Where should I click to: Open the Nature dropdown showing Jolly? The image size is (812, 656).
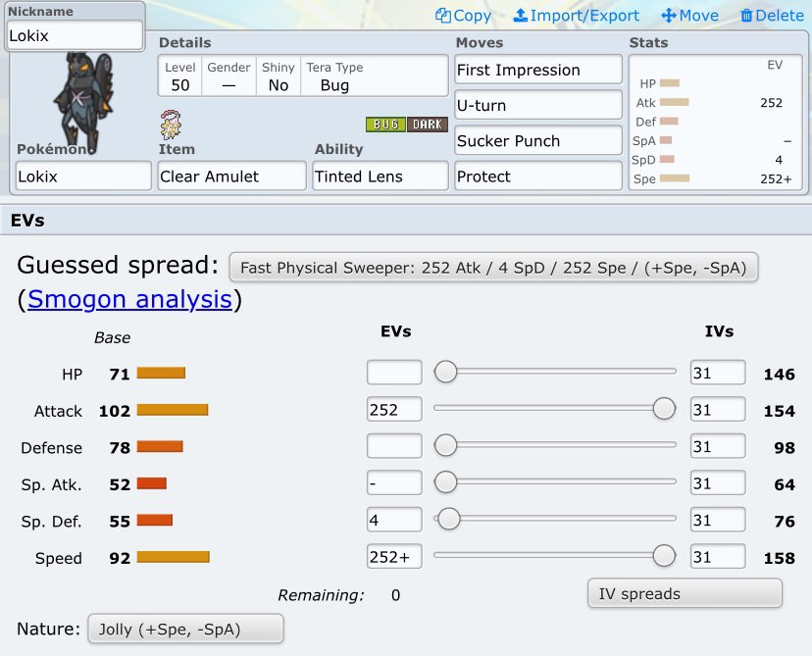click(x=185, y=629)
